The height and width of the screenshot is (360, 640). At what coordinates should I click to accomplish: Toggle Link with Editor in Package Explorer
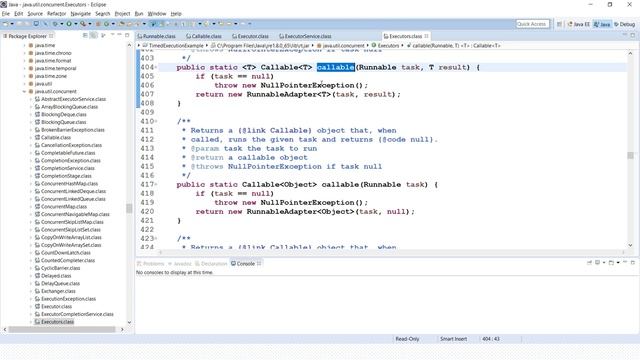[94, 36]
